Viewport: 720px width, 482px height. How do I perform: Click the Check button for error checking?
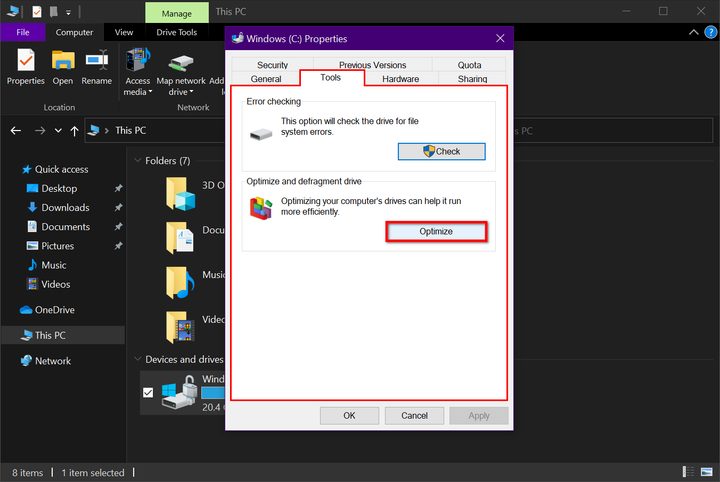coord(441,151)
